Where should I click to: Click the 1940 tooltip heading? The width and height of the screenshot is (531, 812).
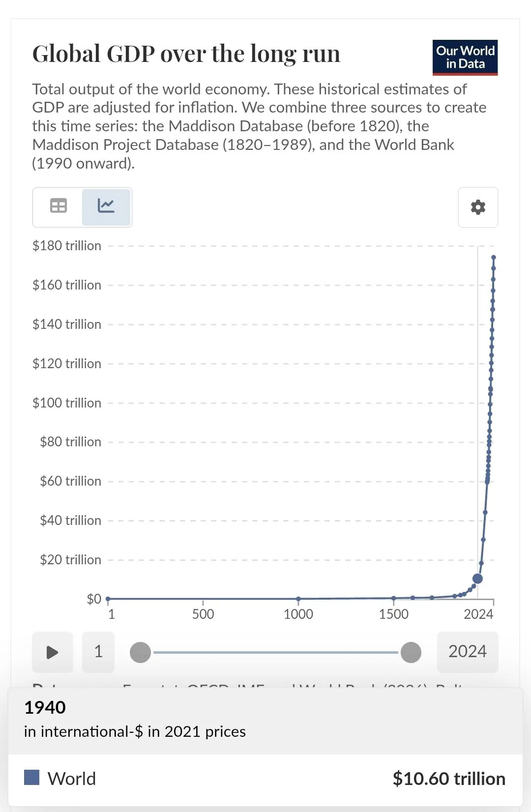coord(45,707)
